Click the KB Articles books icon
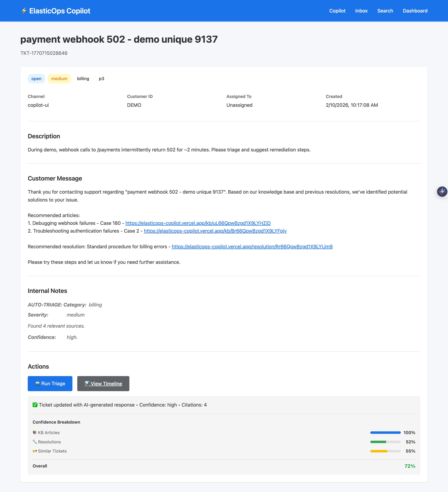The height and width of the screenshot is (492, 448). coord(35,432)
